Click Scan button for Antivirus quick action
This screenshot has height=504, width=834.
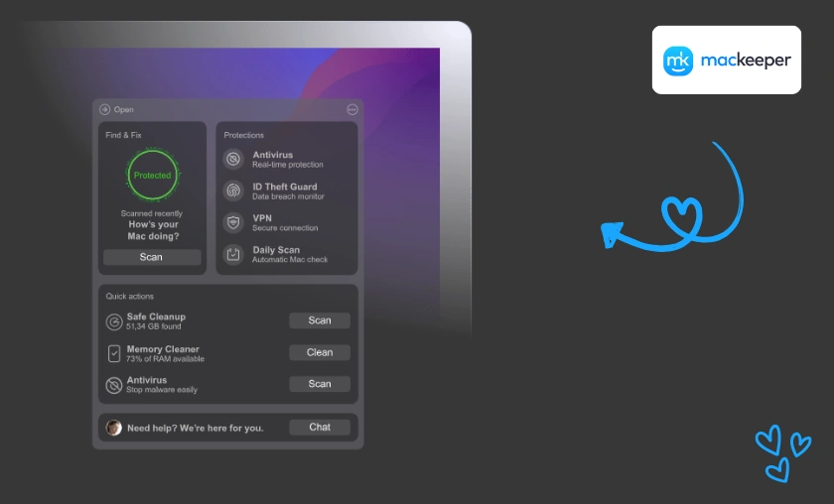[x=320, y=384]
